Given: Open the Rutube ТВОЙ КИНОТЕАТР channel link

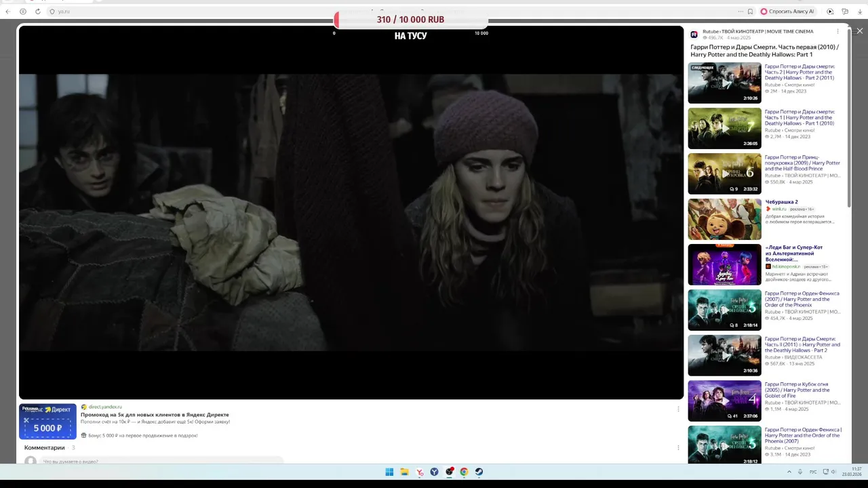Looking at the screenshot, I should tap(757, 31).
